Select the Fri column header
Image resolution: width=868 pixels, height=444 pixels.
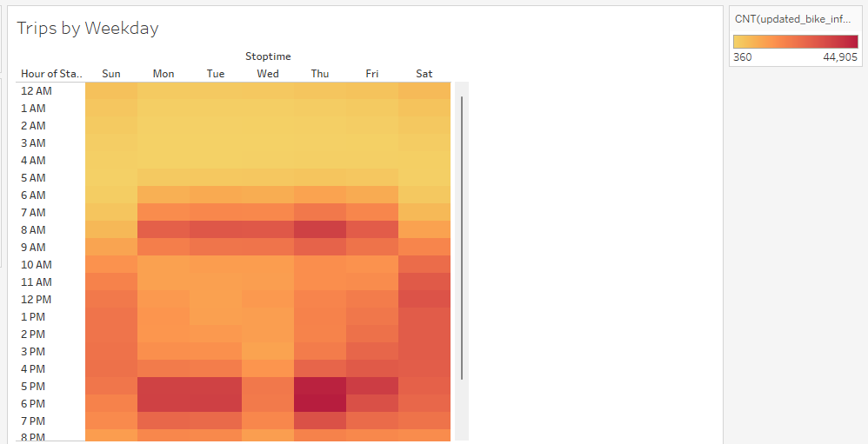pos(372,74)
